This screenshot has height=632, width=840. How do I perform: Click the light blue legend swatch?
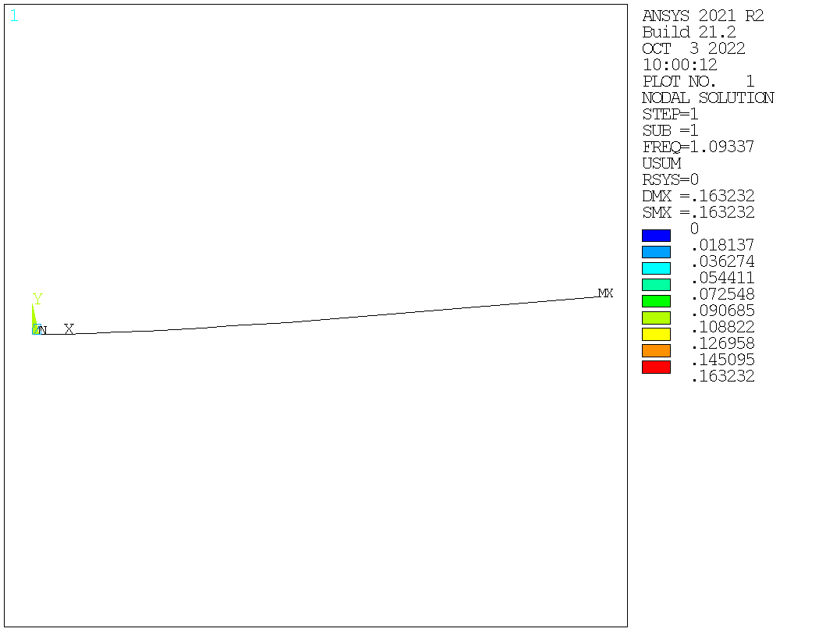pyautogui.click(x=656, y=252)
